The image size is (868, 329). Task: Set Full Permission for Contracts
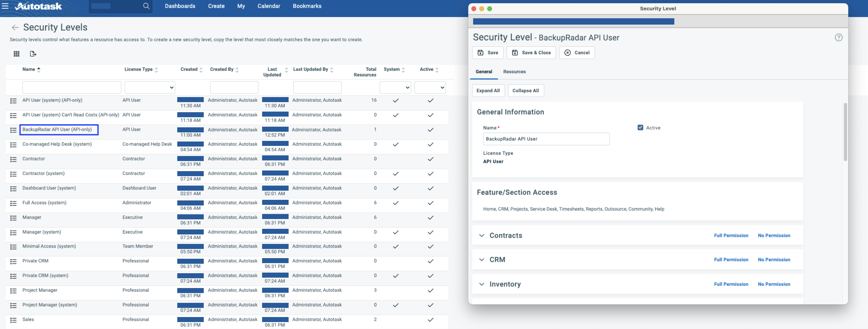731,235
